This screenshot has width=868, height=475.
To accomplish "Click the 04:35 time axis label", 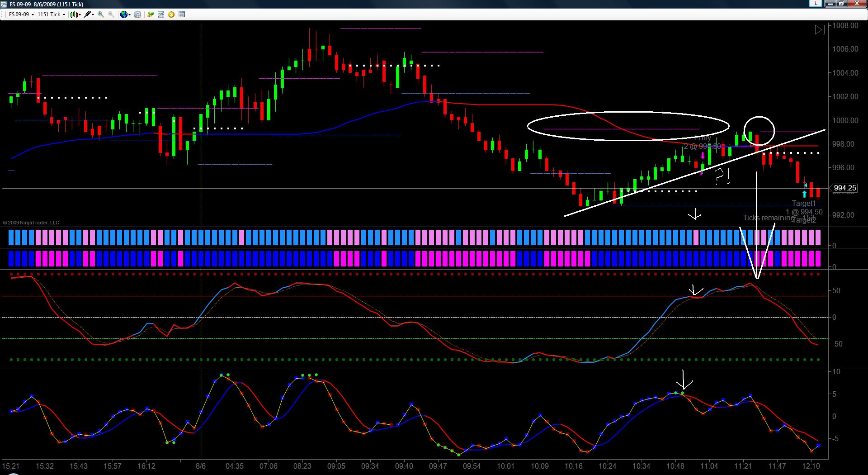I will 235,466.
